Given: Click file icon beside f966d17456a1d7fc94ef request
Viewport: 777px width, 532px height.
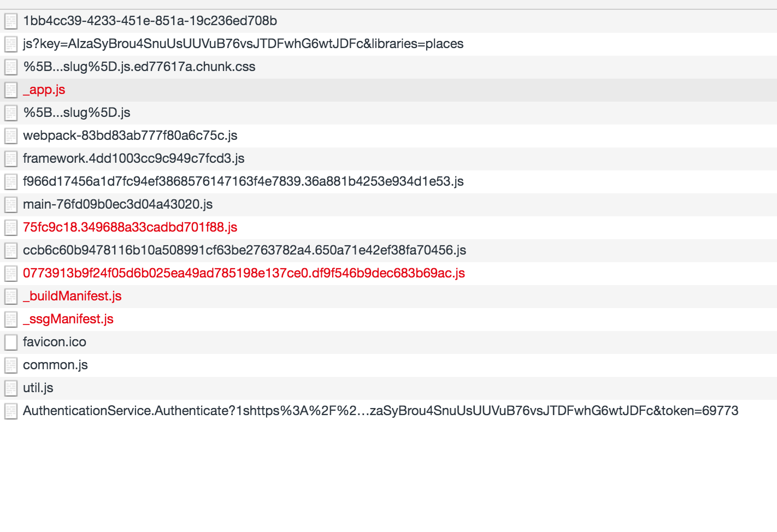Looking at the screenshot, I should (x=11, y=182).
